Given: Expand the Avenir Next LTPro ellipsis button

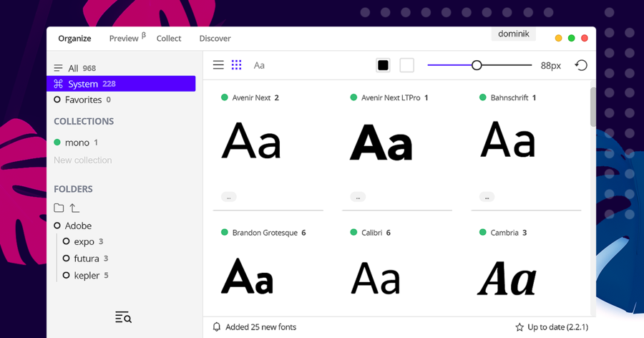Looking at the screenshot, I should tap(358, 197).
